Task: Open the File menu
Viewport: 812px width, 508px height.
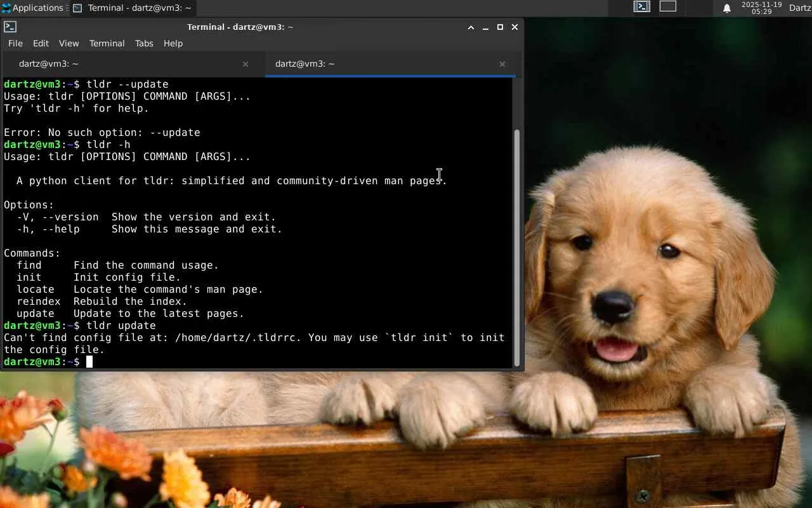Action: coord(15,43)
